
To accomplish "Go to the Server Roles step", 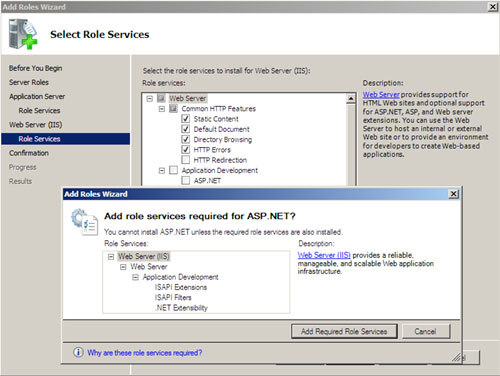I will [29, 82].
